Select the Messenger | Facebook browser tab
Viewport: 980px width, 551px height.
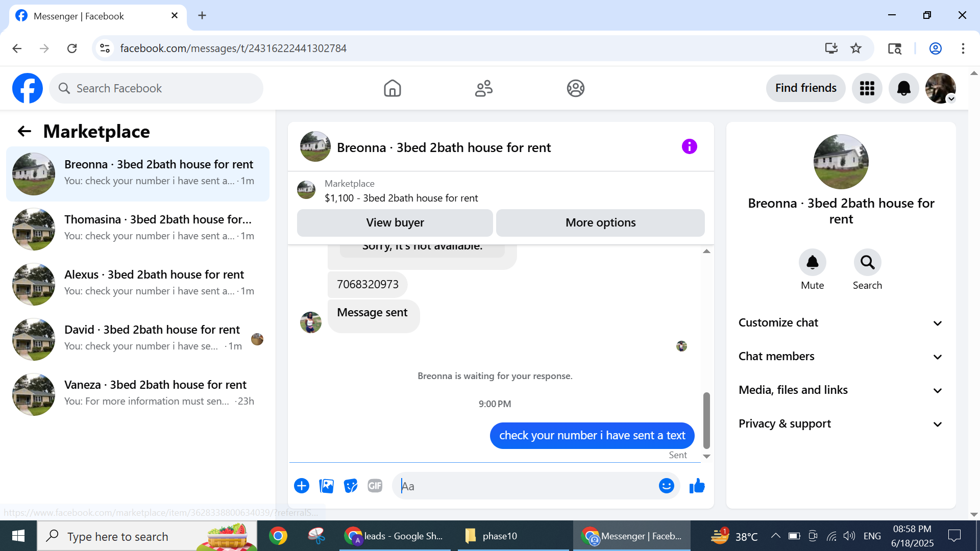[97, 16]
